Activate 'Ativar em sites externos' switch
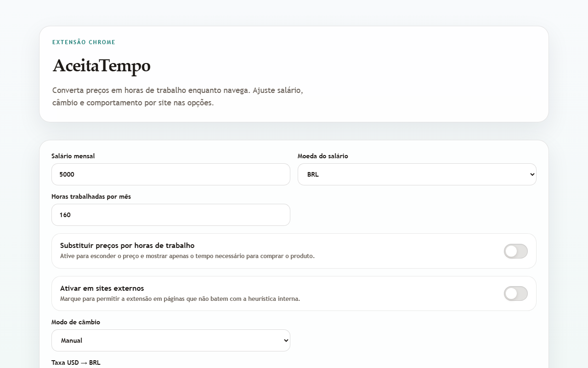The width and height of the screenshot is (588, 368). tap(515, 293)
